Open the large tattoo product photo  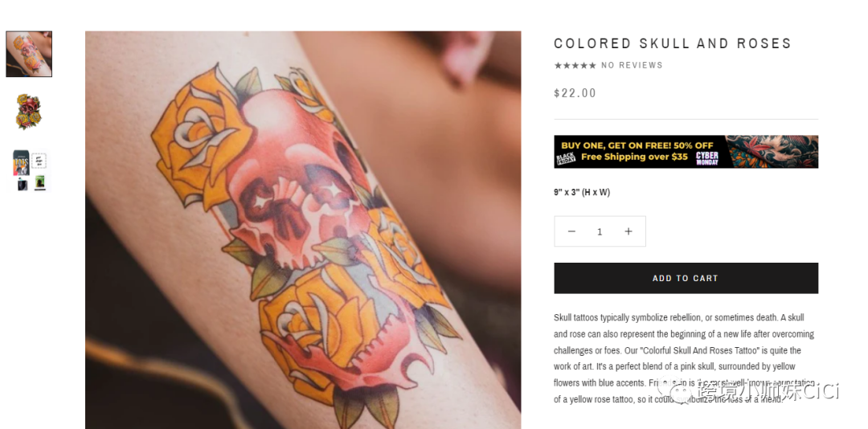(x=303, y=230)
